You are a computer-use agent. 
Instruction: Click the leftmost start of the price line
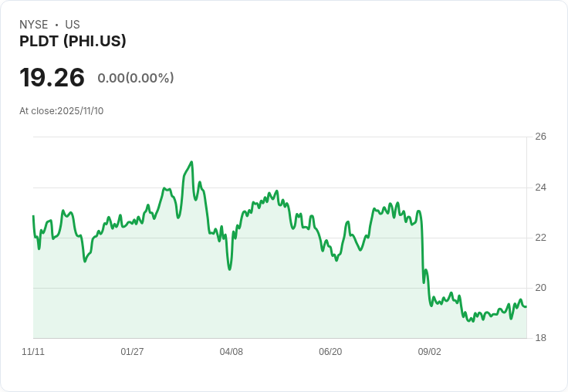click(x=33, y=216)
